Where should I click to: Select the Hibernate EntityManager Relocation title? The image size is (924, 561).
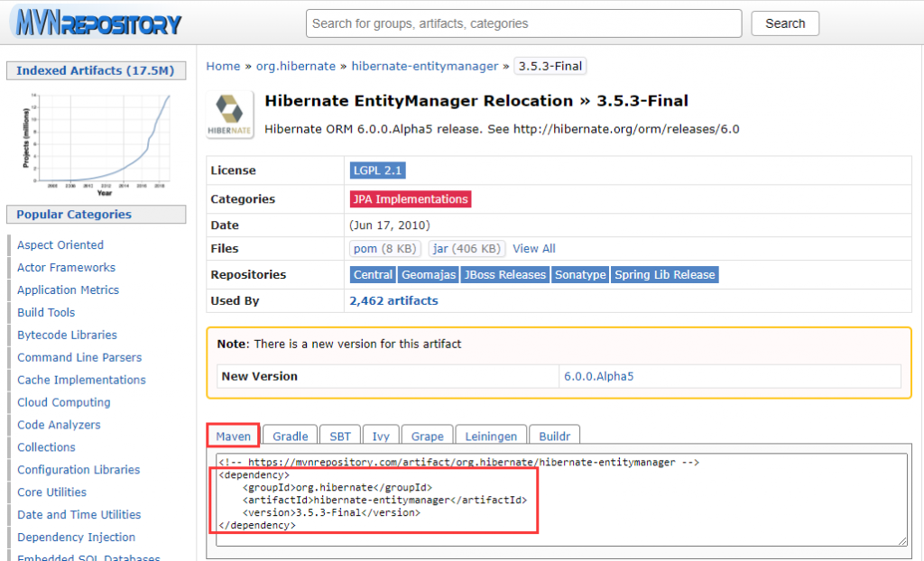(x=476, y=101)
